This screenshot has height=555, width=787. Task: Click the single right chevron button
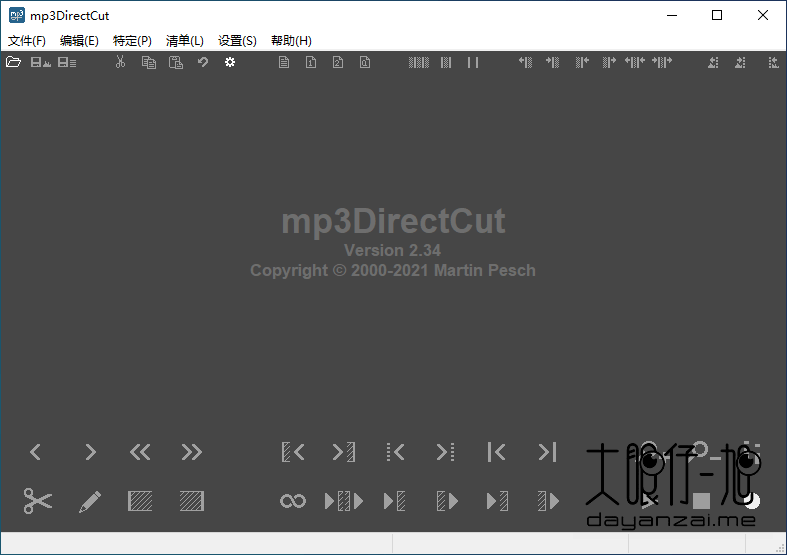pyautogui.click(x=90, y=452)
